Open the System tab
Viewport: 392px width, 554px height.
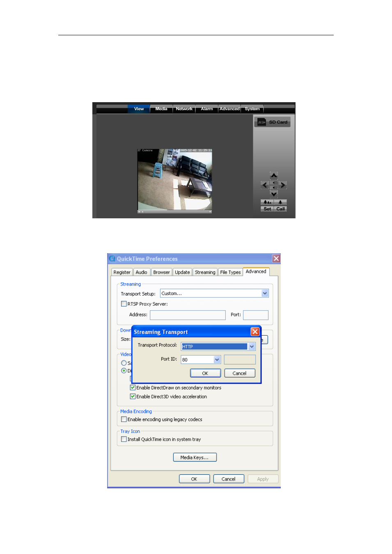tap(252, 109)
